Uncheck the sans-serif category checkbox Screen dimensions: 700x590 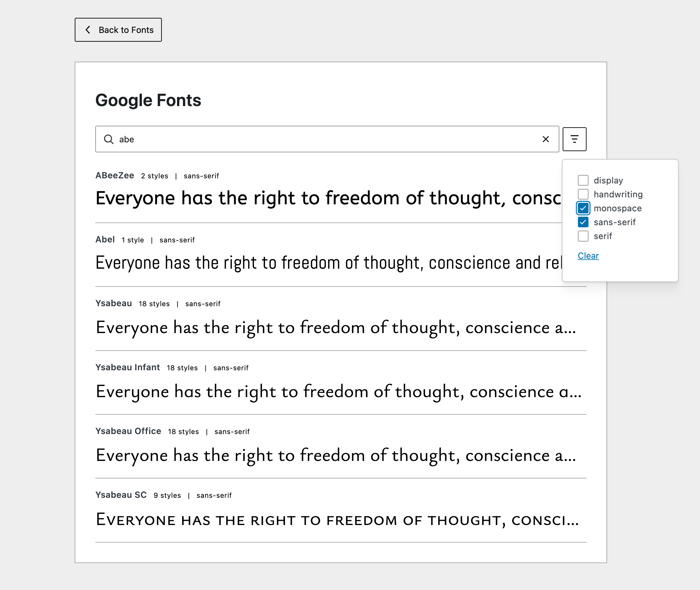pos(583,222)
